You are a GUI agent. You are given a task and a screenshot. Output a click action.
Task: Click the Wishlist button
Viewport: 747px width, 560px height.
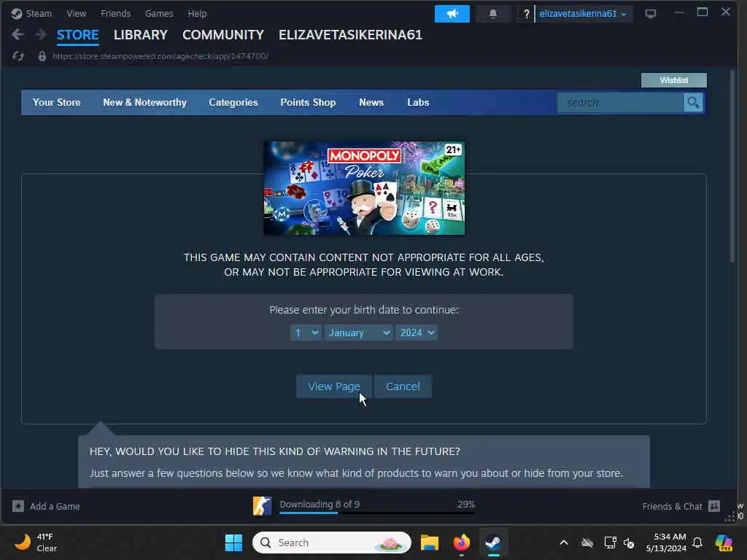coord(673,80)
